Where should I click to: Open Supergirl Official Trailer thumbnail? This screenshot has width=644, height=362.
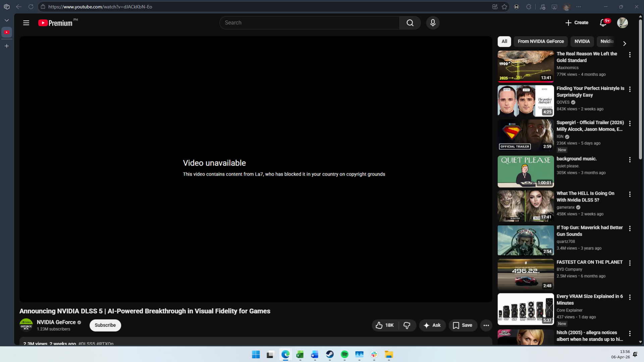(526, 135)
